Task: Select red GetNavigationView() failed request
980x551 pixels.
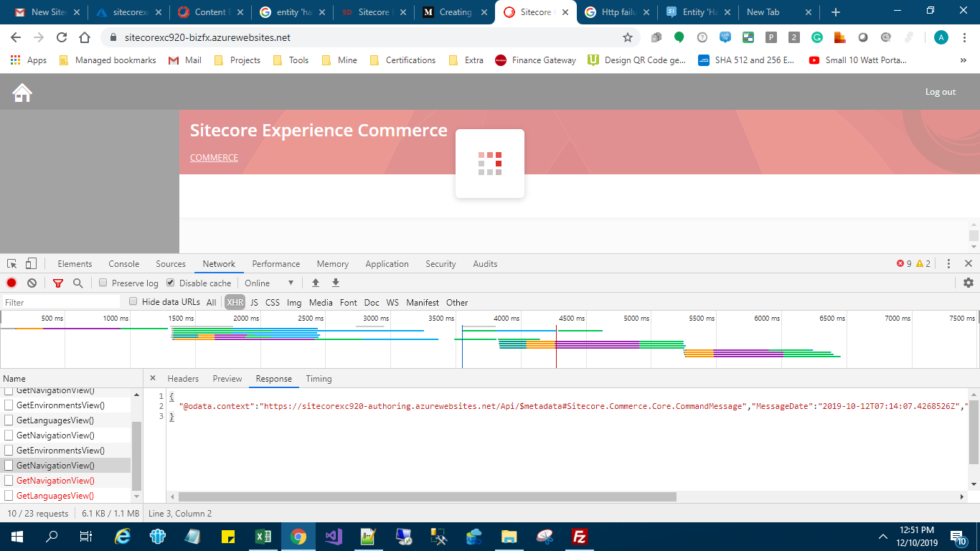Action: pyautogui.click(x=65, y=481)
